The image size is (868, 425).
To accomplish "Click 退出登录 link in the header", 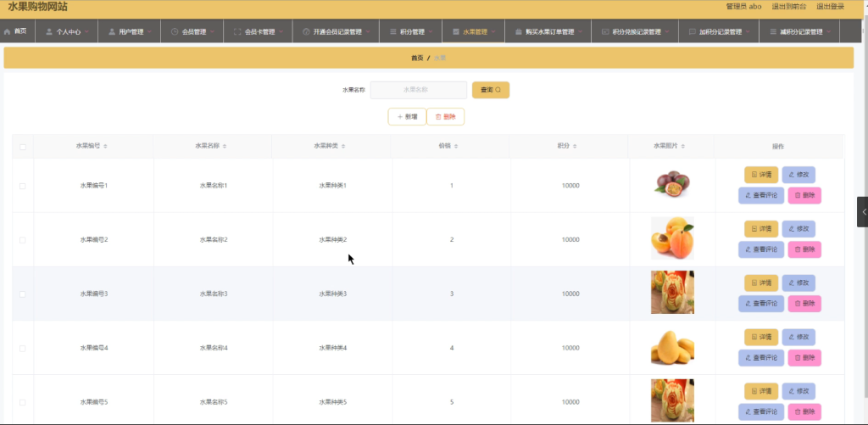I will (x=831, y=7).
